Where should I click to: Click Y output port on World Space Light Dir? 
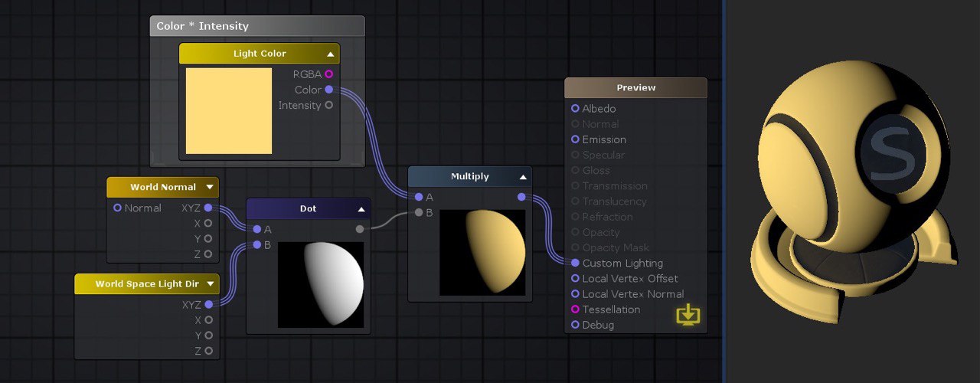click(208, 335)
